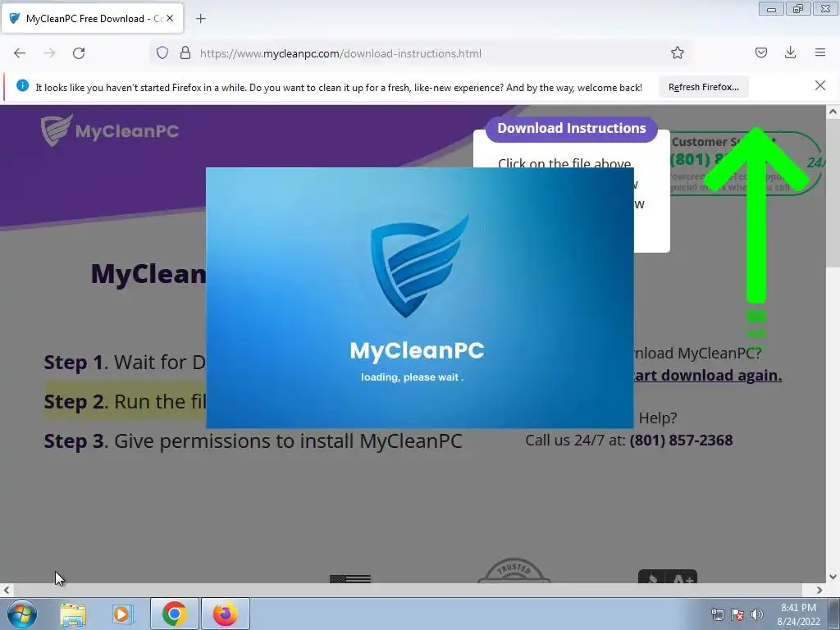Open site info via the padlock icon
The image size is (840, 630).
pyautogui.click(x=185, y=52)
